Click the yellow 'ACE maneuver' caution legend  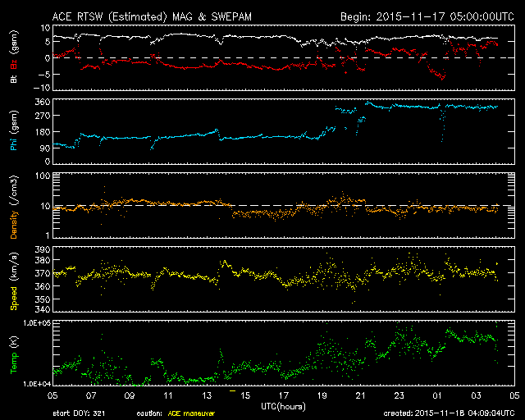pos(191,413)
